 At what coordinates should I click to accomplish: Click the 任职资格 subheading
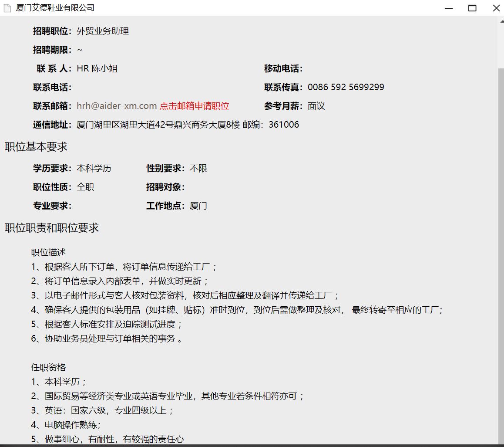coord(48,367)
